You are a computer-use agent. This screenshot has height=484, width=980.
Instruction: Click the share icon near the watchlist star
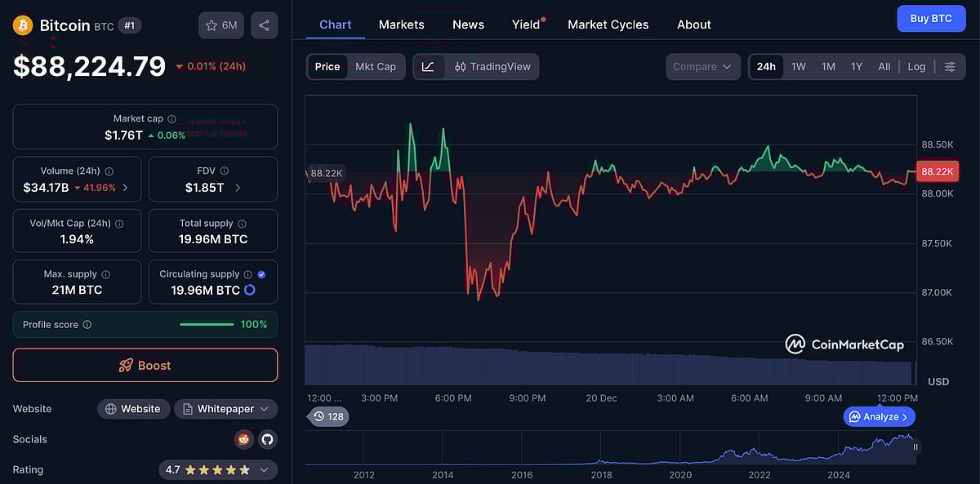coord(264,25)
